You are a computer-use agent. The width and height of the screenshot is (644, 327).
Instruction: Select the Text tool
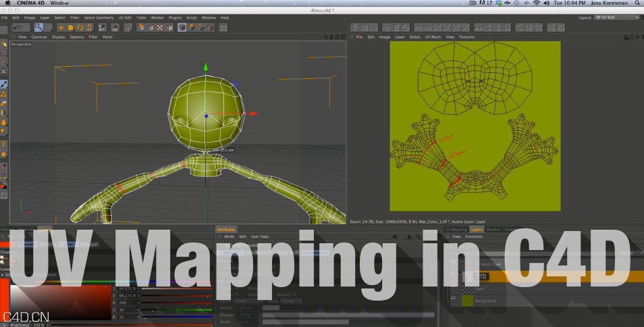coord(3,144)
